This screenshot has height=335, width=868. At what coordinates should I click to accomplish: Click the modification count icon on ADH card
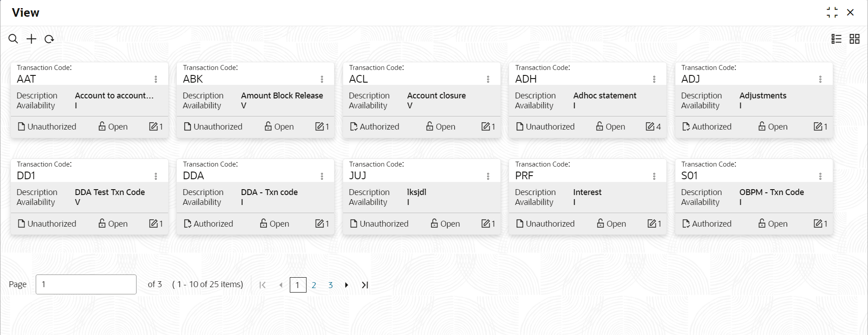[650, 126]
